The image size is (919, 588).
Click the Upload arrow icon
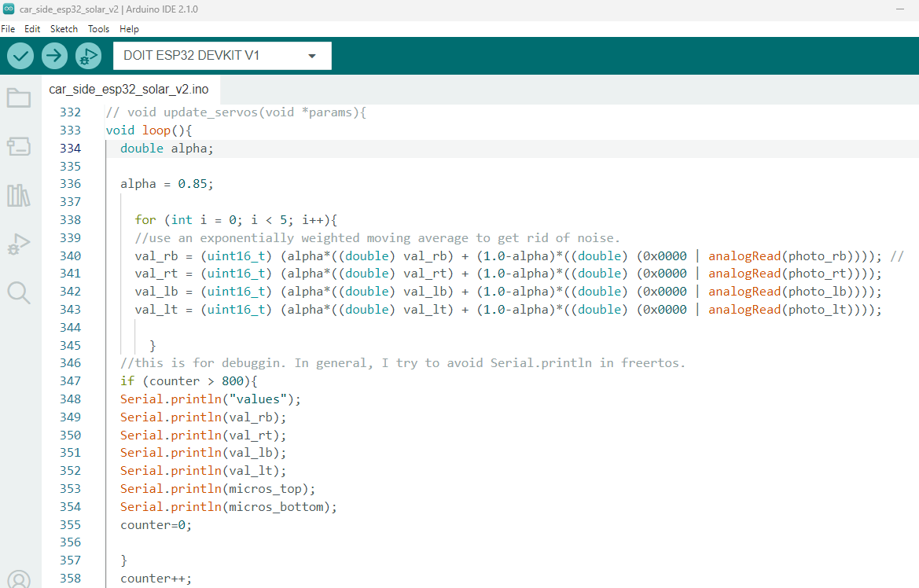pyautogui.click(x=53, y=55)
